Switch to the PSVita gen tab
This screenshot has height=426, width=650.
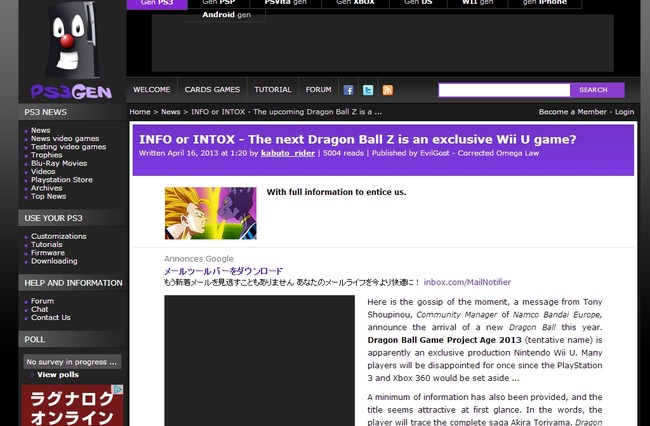(286, 3)
